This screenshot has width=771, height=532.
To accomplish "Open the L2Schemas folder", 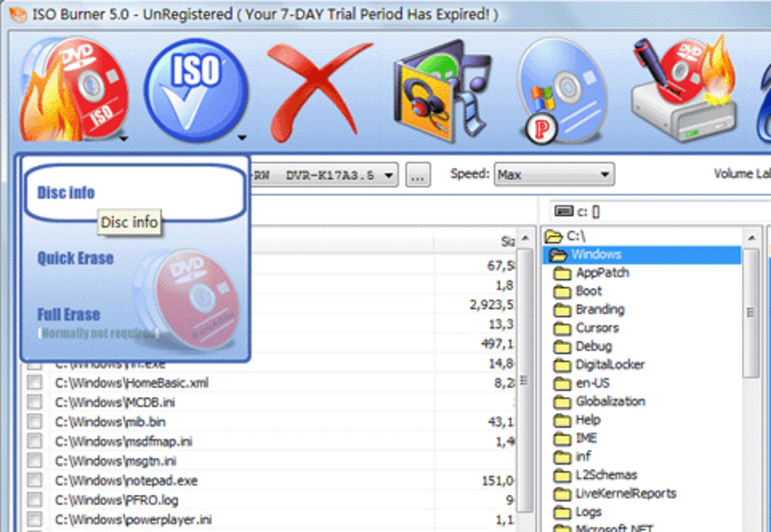I will [x=595, y=475].
